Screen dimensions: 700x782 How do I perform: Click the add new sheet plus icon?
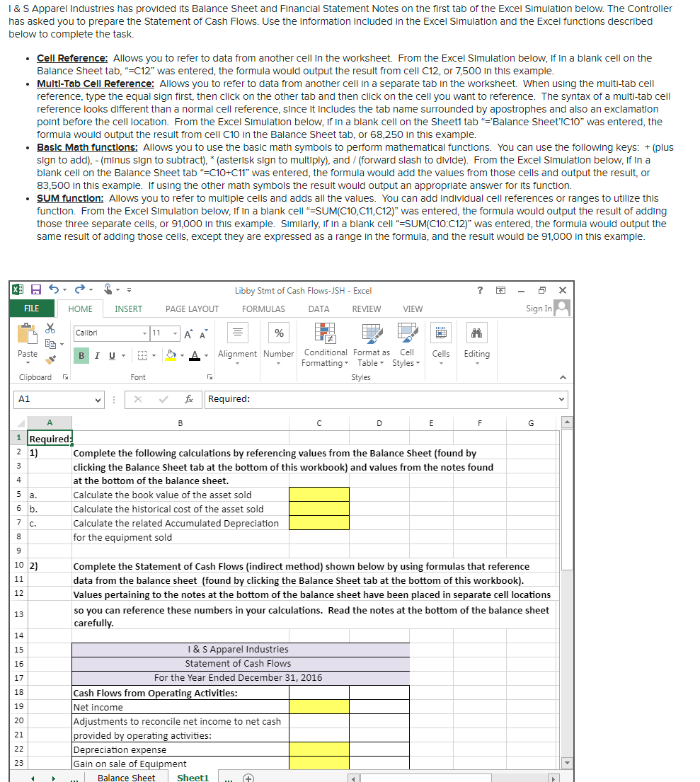click(x=248, y=778)
